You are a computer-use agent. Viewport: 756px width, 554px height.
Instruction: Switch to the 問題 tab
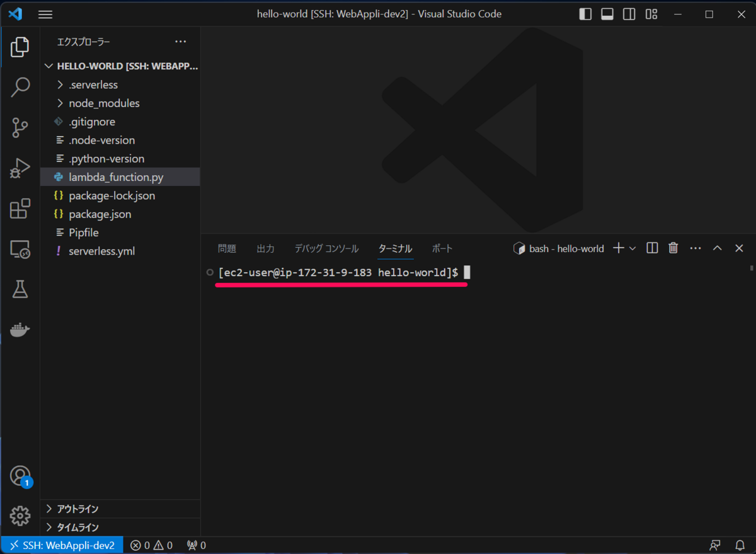227,249
